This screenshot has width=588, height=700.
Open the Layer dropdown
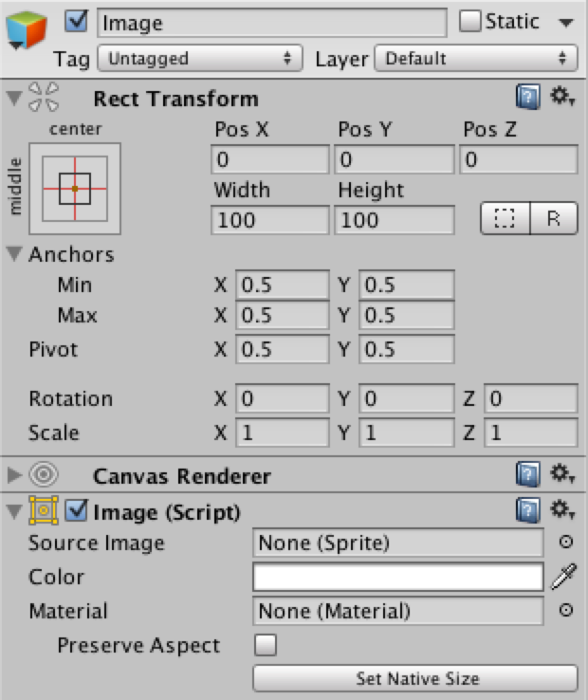click(476, 59)
